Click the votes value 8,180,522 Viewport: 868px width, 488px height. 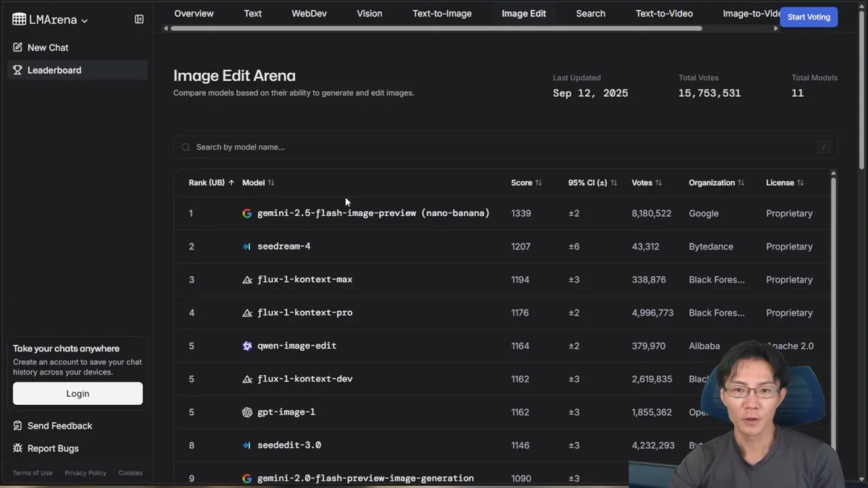651,213
